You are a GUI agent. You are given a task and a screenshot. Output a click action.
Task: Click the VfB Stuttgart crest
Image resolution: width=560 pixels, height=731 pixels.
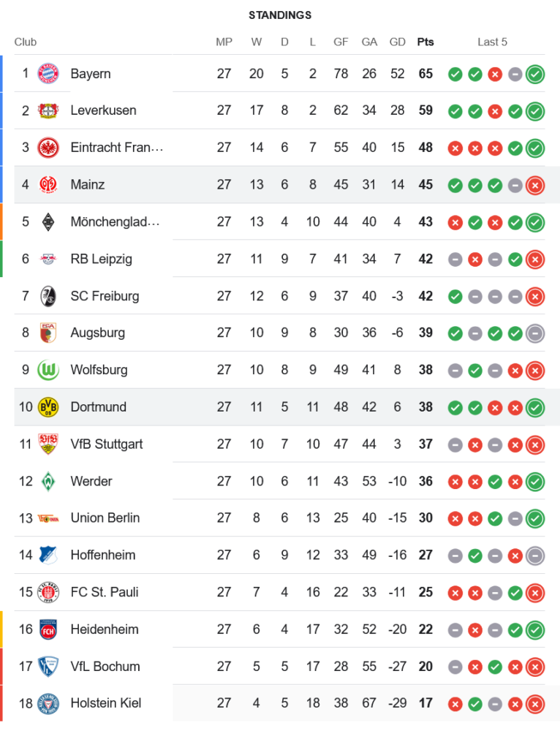[48, 444]
